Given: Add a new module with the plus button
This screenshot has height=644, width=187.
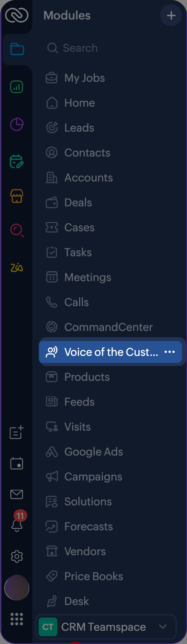Looking at the screenshot, I should pos(171,16).
